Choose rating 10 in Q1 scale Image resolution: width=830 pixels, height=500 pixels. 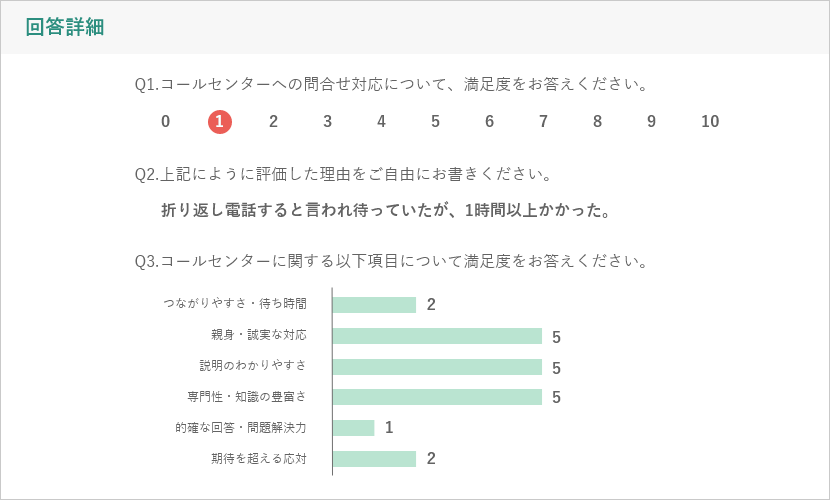[710, 122]
